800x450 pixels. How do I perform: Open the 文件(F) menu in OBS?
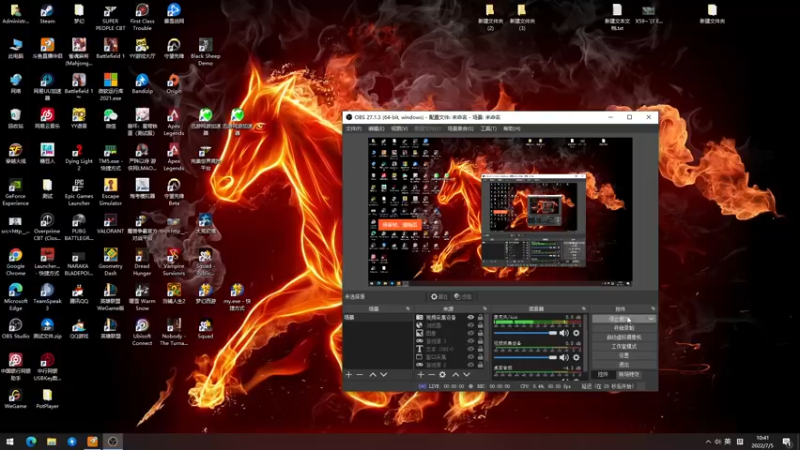click(353, 129)
